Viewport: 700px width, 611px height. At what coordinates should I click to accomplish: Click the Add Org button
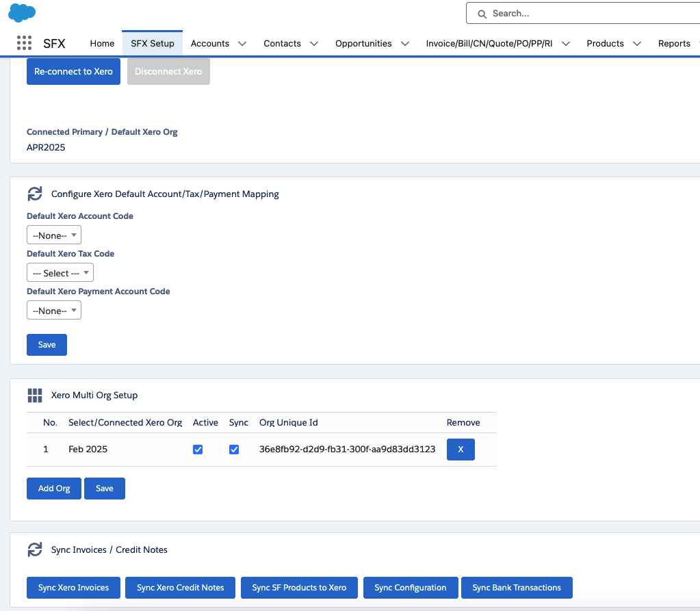pyautogui.click(x=54, y=489)
